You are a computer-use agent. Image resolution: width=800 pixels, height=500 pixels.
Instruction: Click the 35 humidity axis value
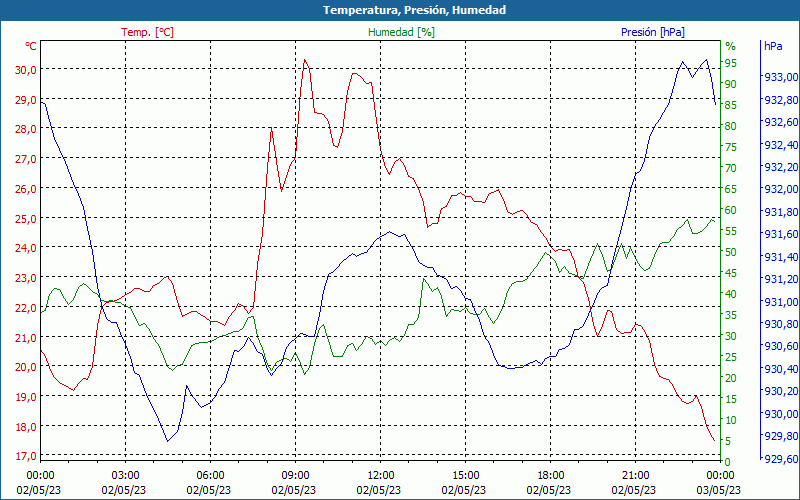click(x=731, y=315)
